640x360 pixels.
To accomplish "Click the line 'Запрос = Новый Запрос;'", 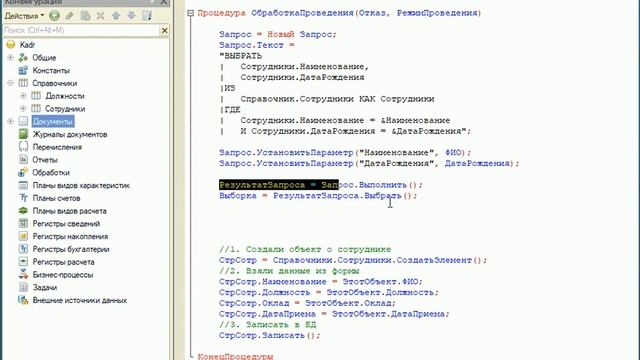I will 278,34.
